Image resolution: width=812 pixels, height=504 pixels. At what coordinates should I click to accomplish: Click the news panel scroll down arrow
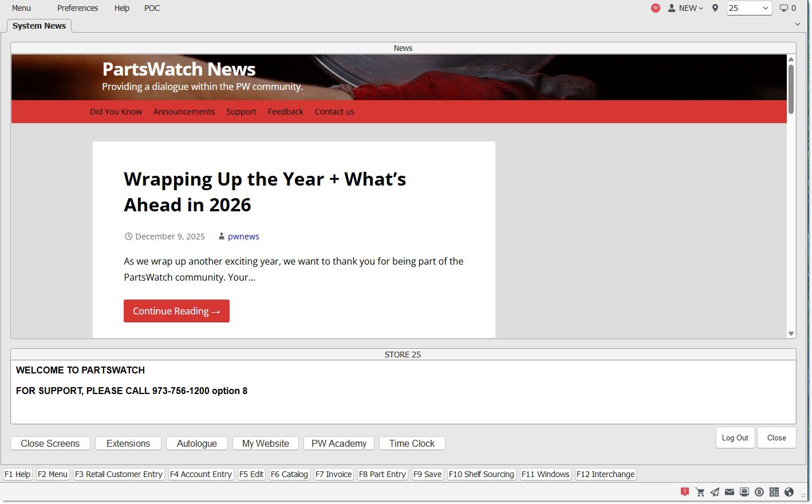[x=791, y=333]
